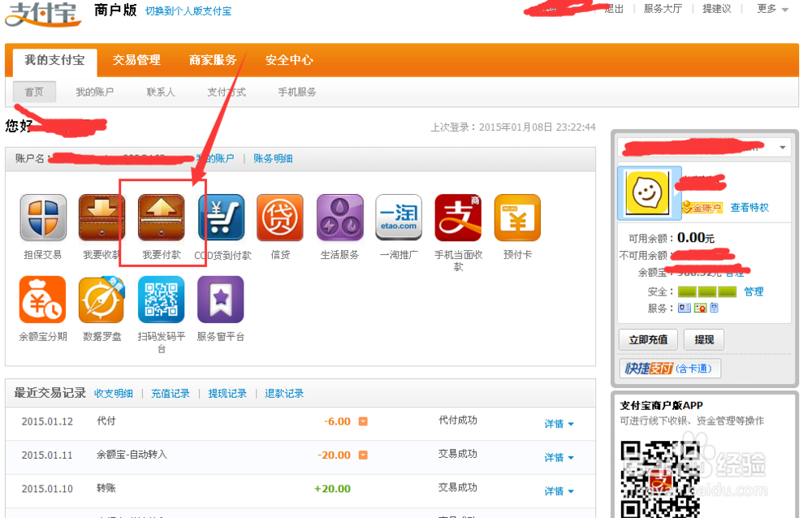Open the 生活服务 icon
The width and height of the screenshot is (812, 518).
[x=339, y=218]
